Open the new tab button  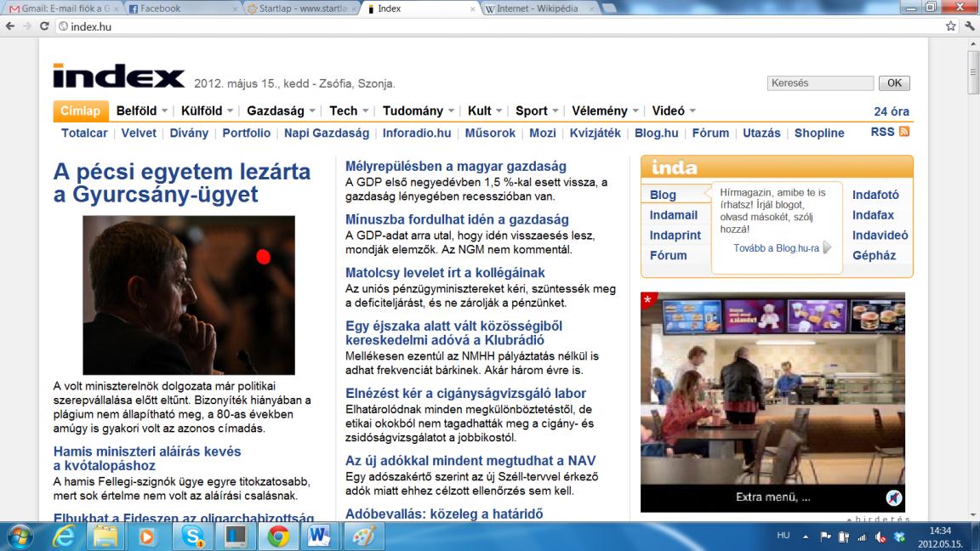(609, 9)
